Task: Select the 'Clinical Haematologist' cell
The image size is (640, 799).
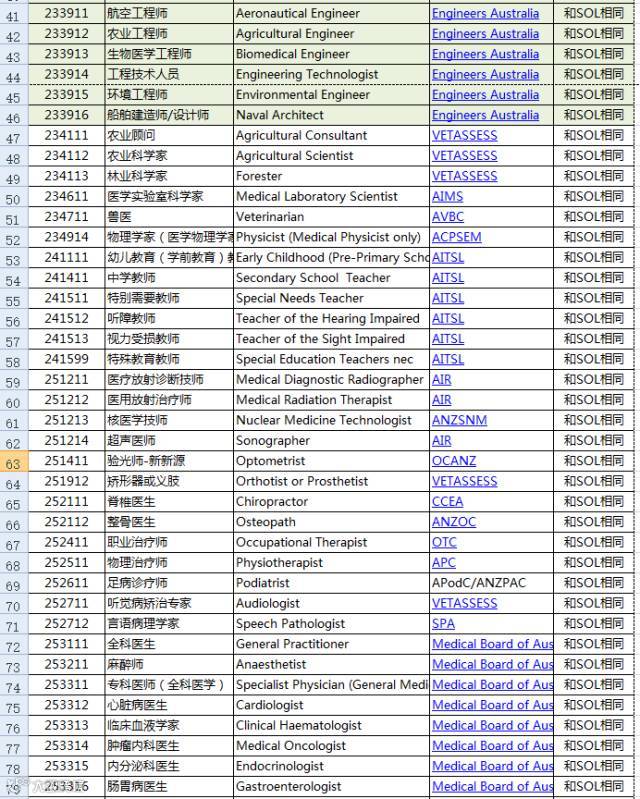Action: (331, 726)
